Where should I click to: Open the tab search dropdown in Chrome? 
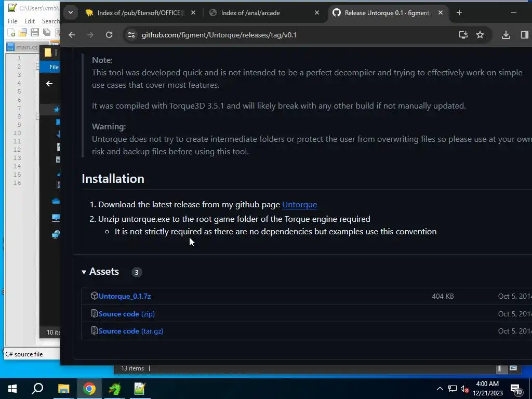(x=71, y=13)
